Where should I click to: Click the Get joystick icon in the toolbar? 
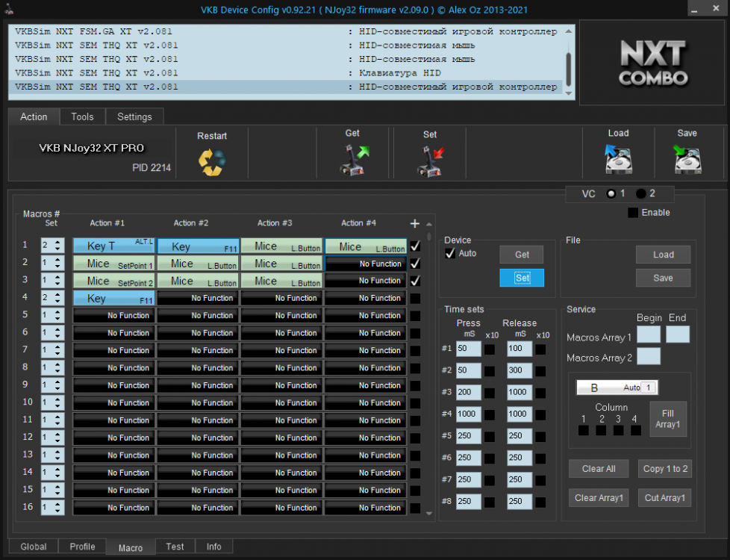click(353, 158)
